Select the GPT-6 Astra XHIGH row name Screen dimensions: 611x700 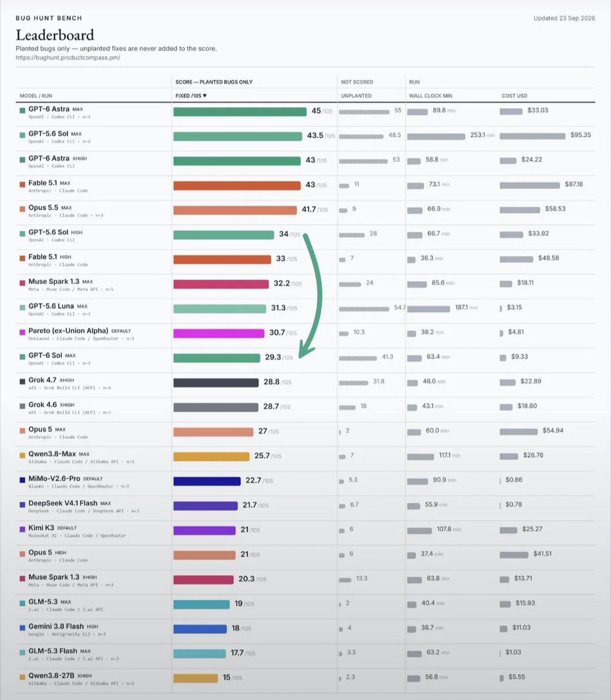click(58, 158)
